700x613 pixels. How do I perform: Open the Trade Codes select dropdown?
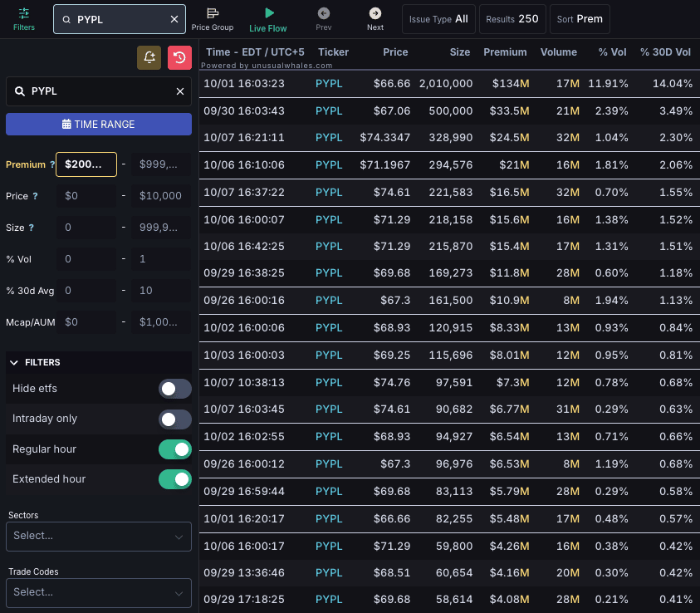point(99,592)
